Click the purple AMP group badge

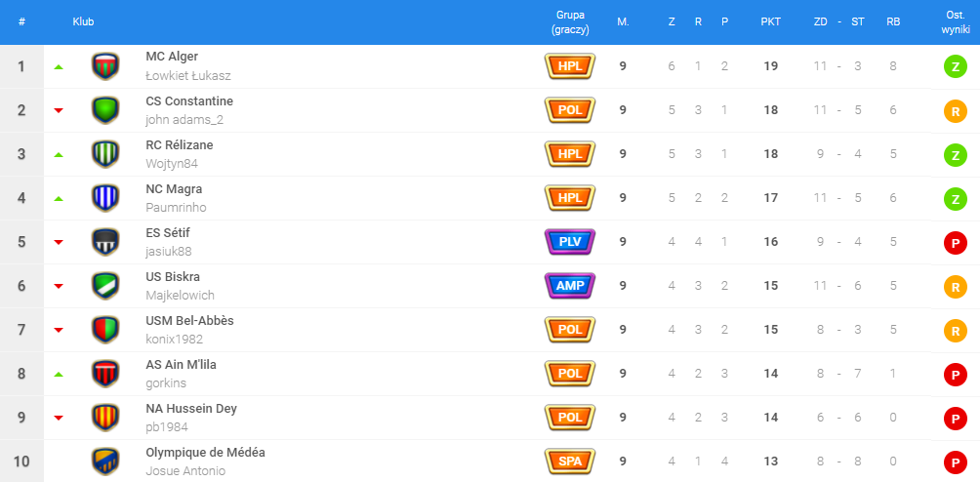point(570,286)
